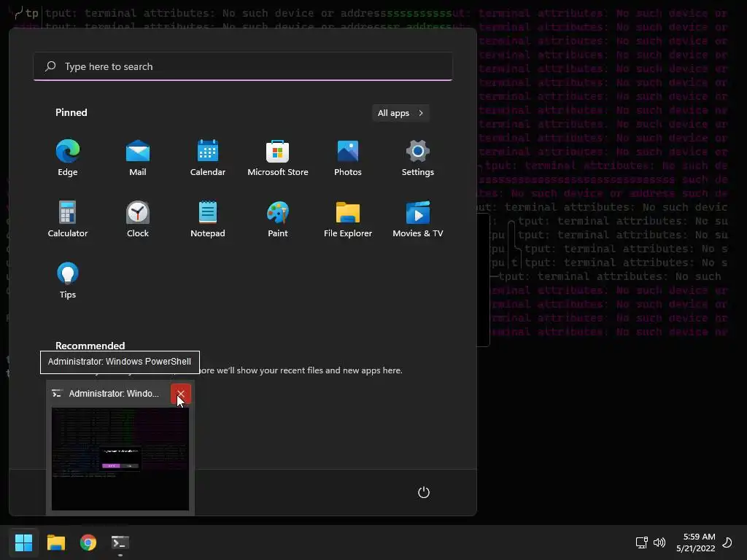Open the Edge browser app
The height and width of the screenshot is (560, 747).
click(68, 157)
